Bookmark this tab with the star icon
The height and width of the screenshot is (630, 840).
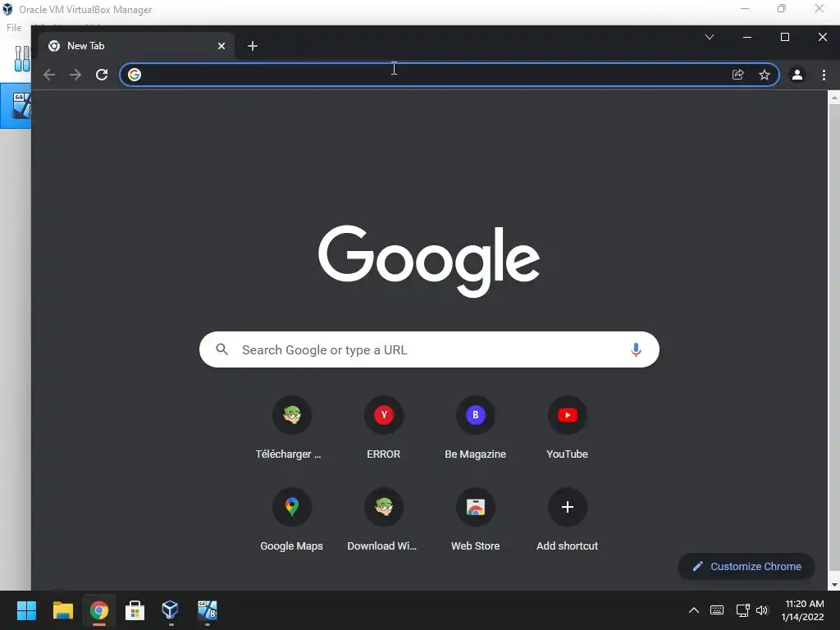765,75
